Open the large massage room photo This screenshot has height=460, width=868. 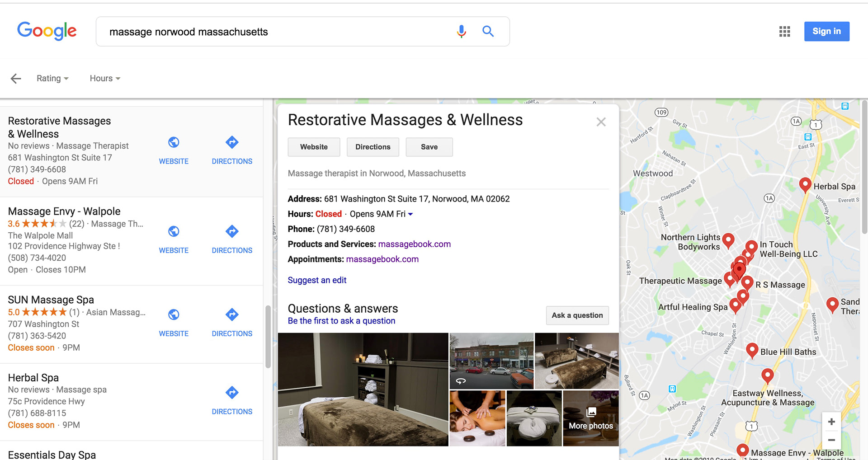coord(363,390)
